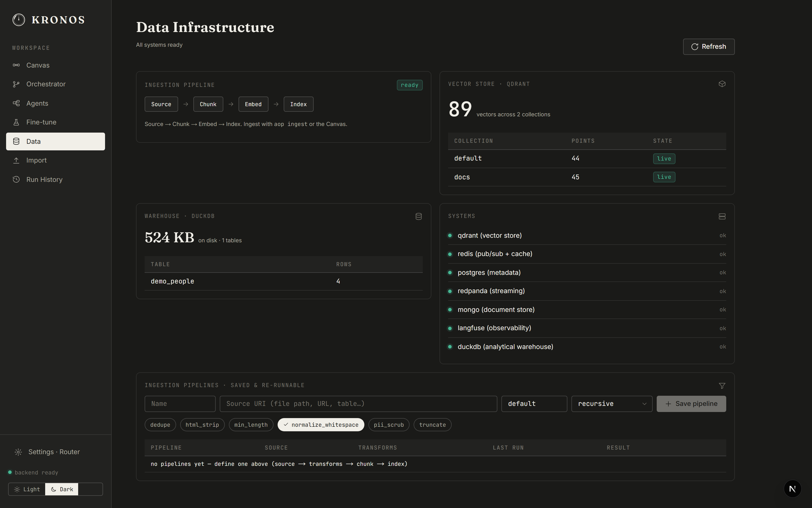
Task: Click the default collection input field
Action: point(534,404)
